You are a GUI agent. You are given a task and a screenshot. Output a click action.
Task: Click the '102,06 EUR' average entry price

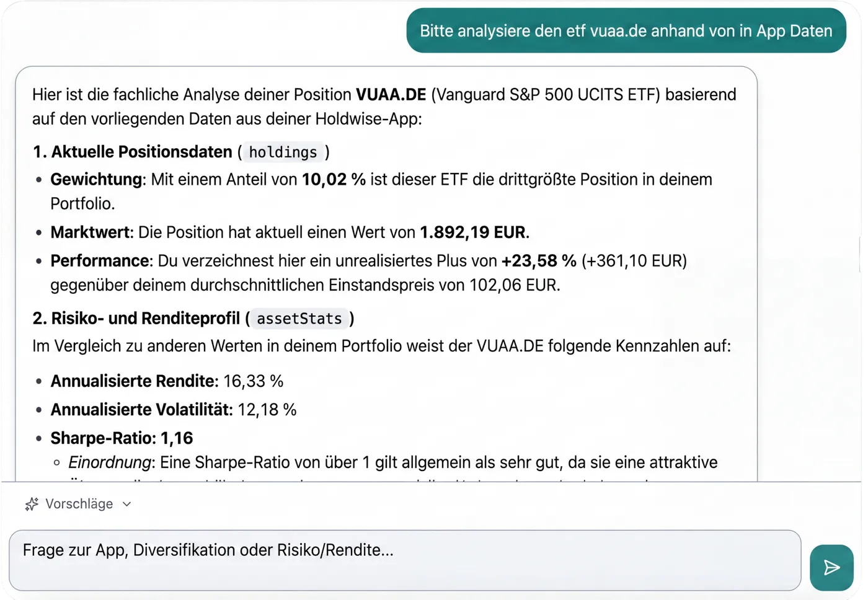pos(513,285)
